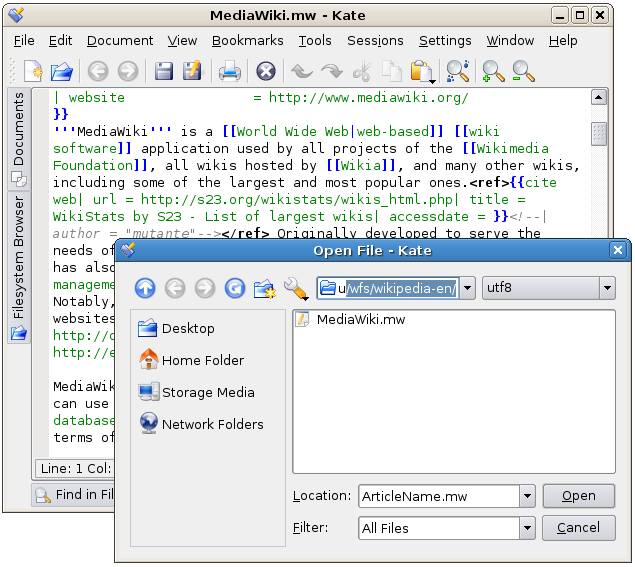Create new folder in Open File dialog
The image size is (635, 567).
point(265,288)
